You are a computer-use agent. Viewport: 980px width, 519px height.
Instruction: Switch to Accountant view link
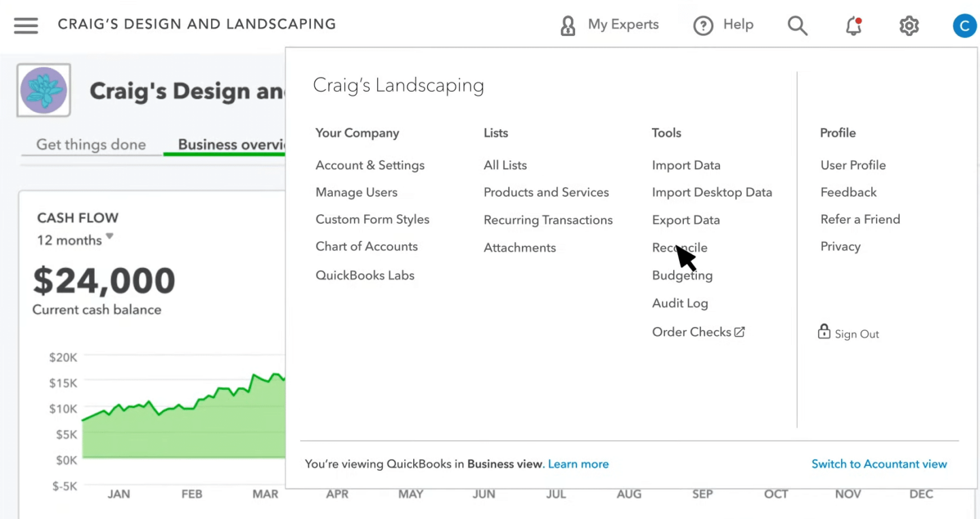[879, 464]
